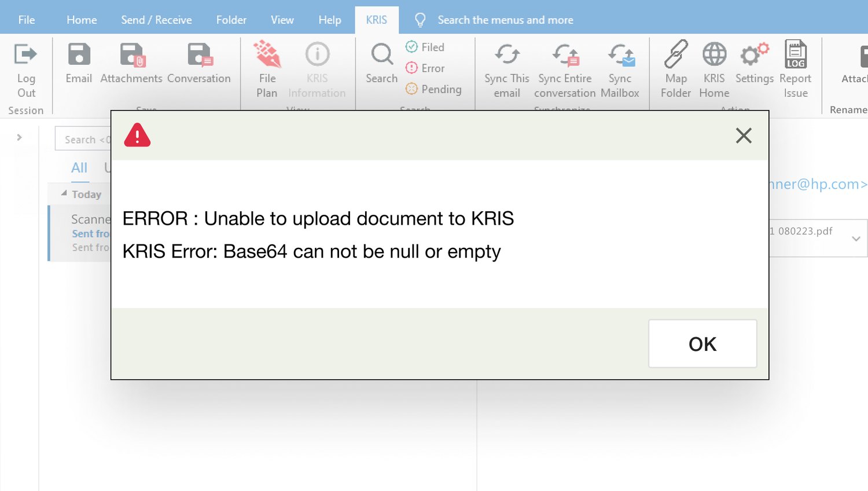The width and height of the screenshot is (868, 491).
Task: Open the Folder ribbon tab
Action: point(231,20)
